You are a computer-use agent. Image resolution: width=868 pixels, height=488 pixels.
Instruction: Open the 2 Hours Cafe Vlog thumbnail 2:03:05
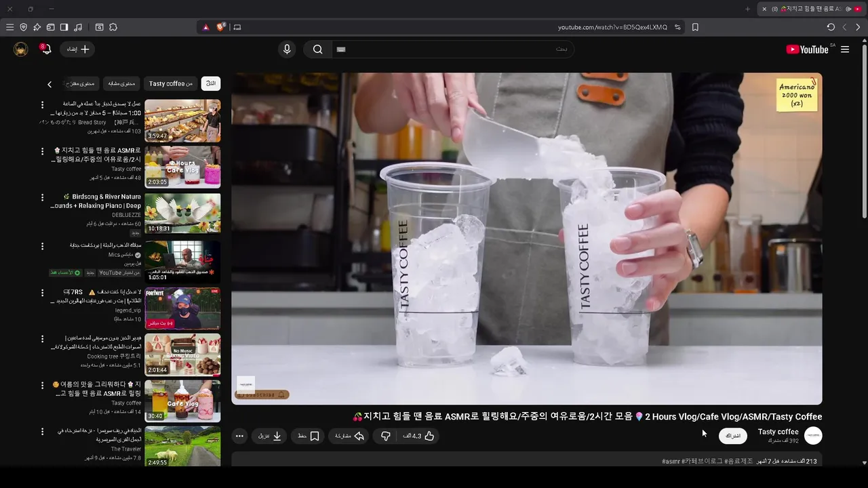(x=182, y=167)
